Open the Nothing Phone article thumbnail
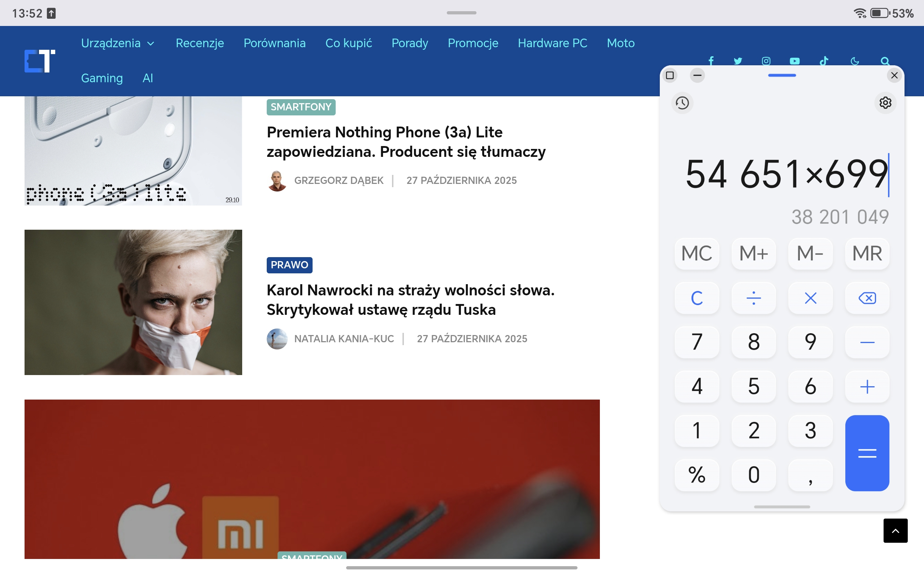This screenshot has height=577, width=924. [x=133, y=151]
